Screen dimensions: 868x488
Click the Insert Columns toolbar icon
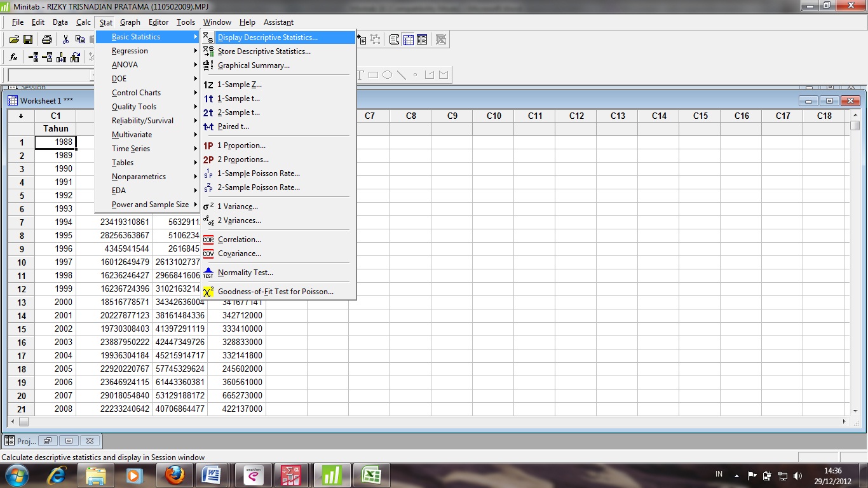click(x=61, y=57)
